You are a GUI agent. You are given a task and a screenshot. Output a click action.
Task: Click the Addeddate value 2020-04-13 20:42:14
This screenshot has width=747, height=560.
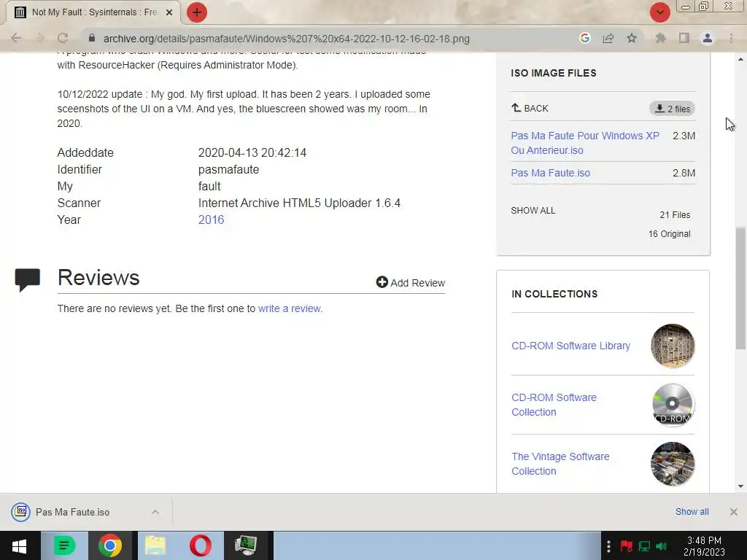point(252,153)
